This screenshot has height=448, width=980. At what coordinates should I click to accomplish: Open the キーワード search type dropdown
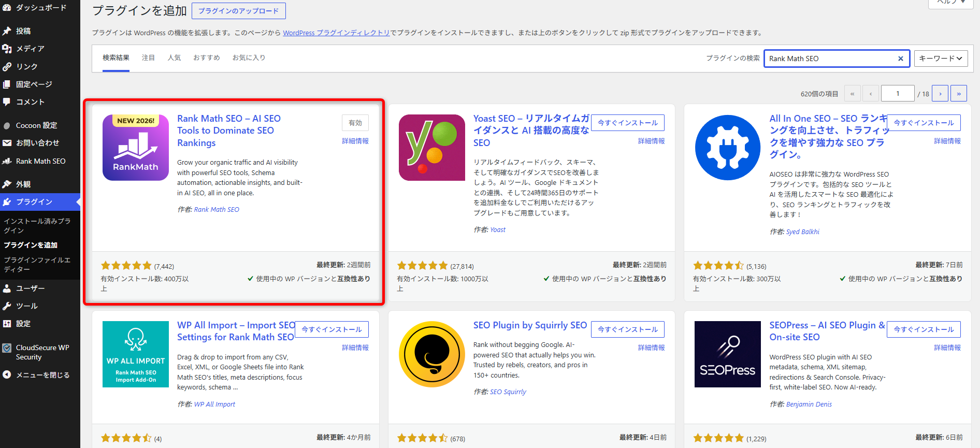tap(941, 59)
